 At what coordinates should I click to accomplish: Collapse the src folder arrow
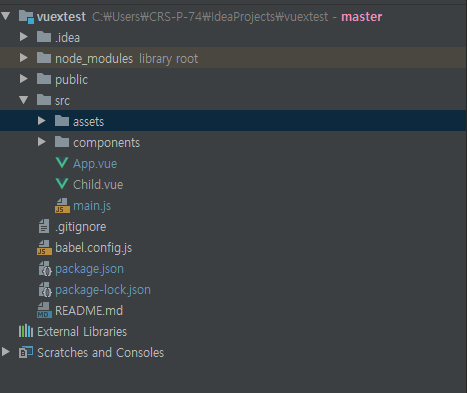click(x=23, y=100)
